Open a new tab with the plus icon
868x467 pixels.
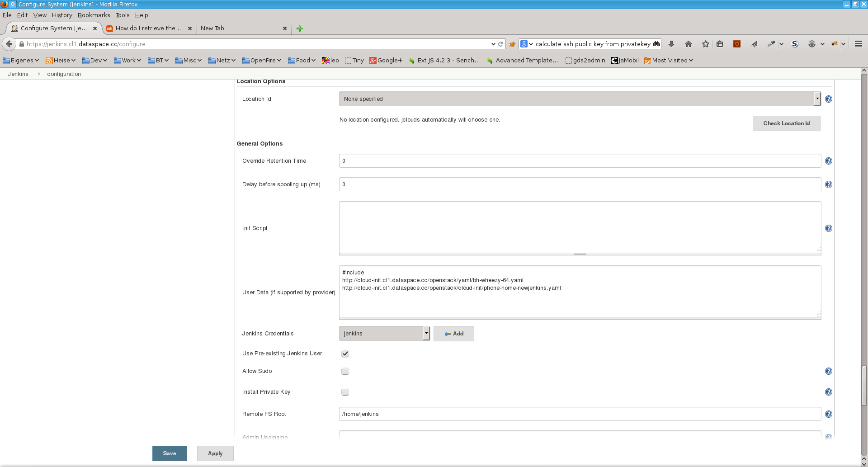coord(299,28)
